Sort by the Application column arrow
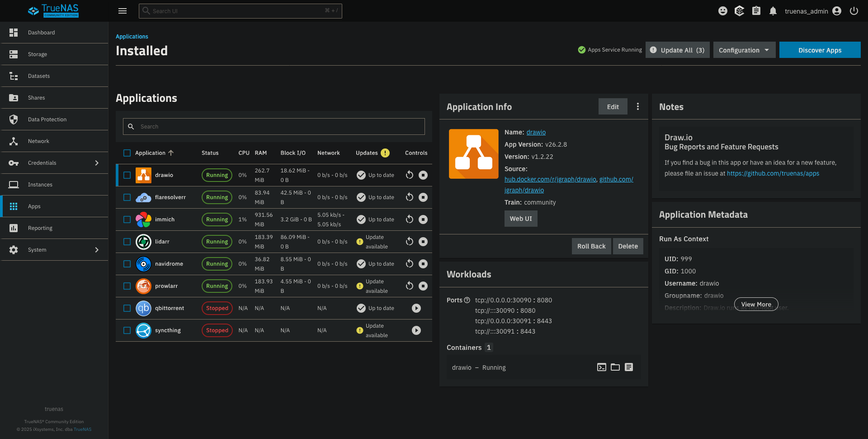The height and width of the screenshot is (439, 868). click(171, 153)
